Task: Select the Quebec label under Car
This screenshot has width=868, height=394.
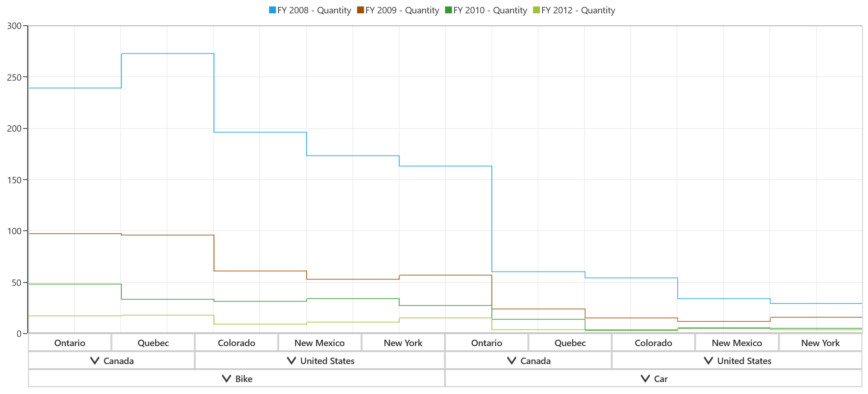Action: click(570, 343)
